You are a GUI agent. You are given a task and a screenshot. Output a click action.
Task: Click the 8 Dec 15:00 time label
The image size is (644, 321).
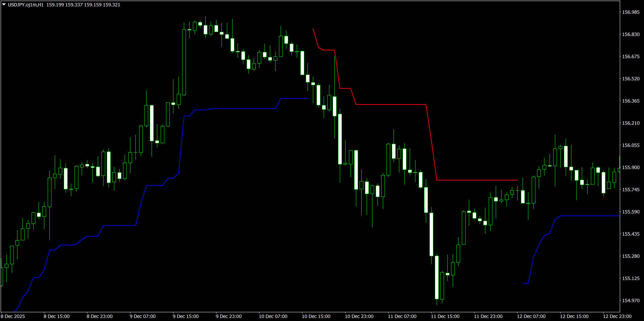point(56,316)
